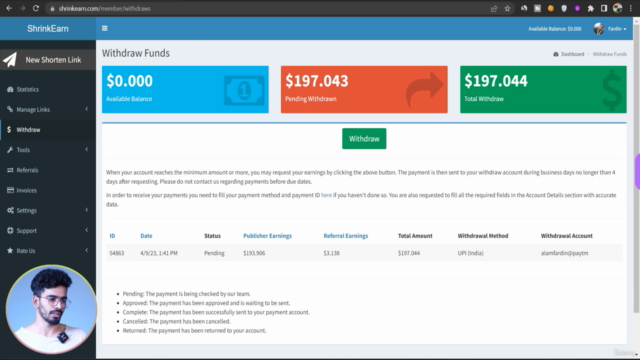The image size is (640, 360).
Task: Click withdrawal ID 54863 cell
Action: (x=117, y=253)
